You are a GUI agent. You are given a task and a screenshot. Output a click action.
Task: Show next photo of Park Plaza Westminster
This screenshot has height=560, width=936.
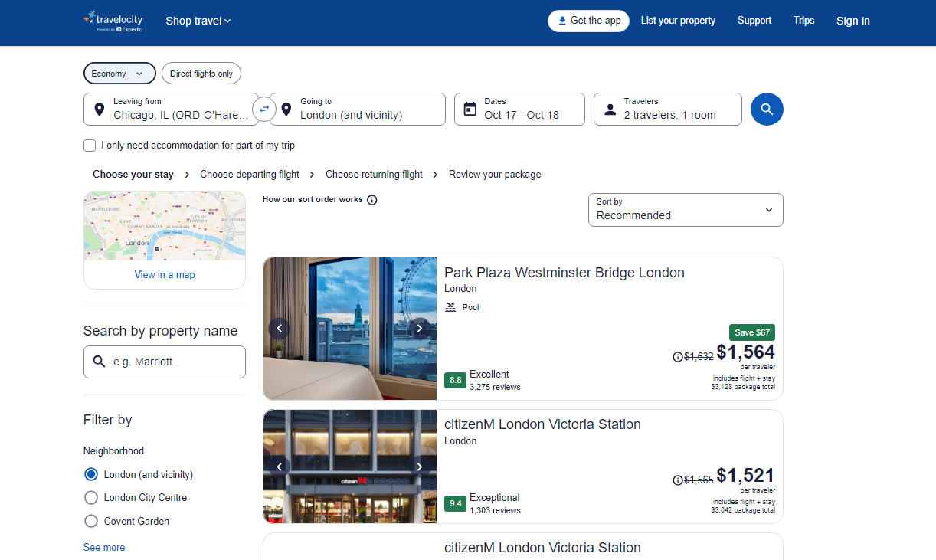click(420, 329)
